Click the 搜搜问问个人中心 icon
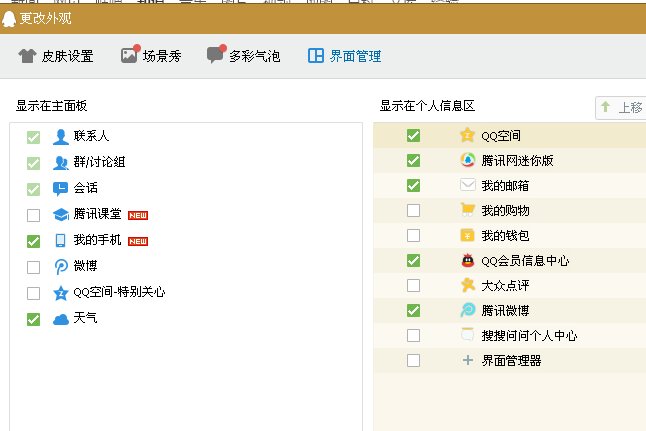This screenshot has width=646, height=431. [467, 334]
